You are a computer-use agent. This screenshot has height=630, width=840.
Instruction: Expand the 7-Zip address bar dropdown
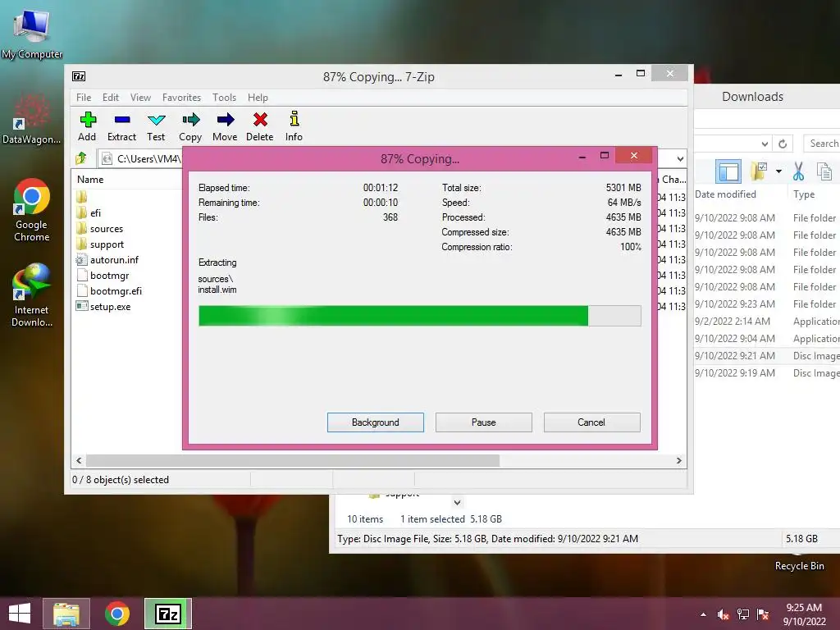(680, 159)
